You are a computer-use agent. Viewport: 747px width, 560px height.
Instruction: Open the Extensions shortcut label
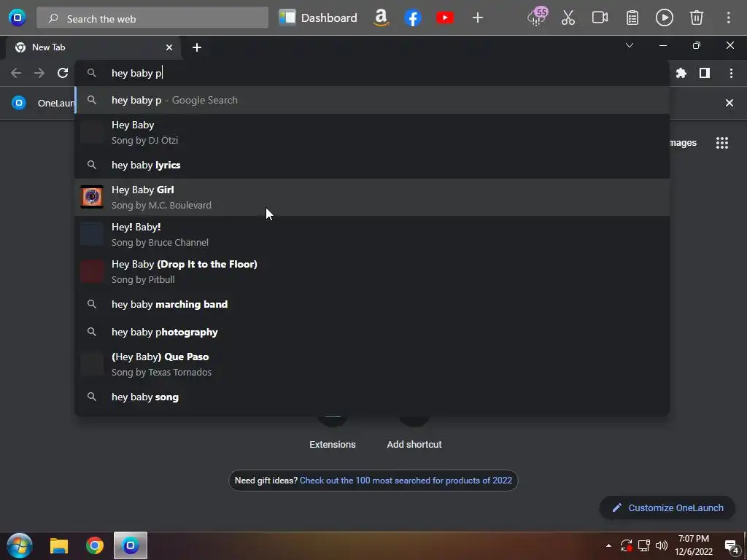click(x=333, y=444)
